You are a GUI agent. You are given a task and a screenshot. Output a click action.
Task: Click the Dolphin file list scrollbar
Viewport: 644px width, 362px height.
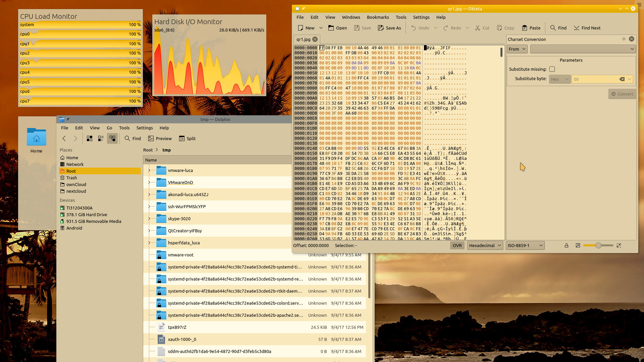[x=369, y=276]
